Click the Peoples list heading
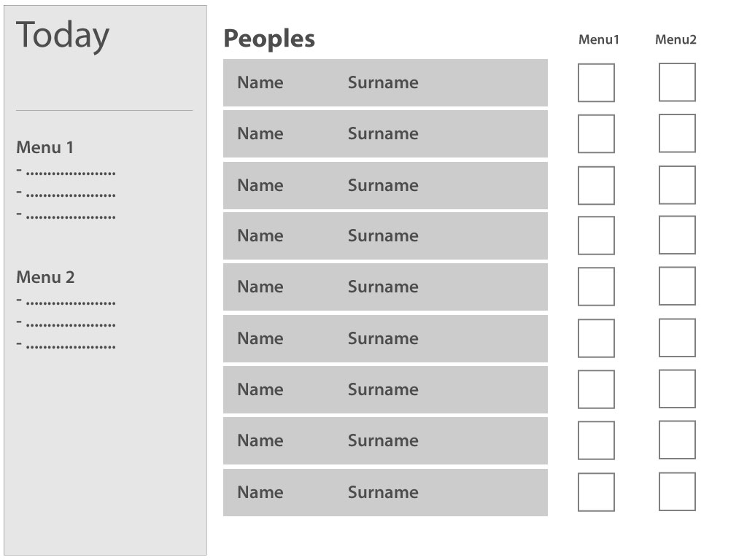The image size is (747, 560). (x=269, y=39)
